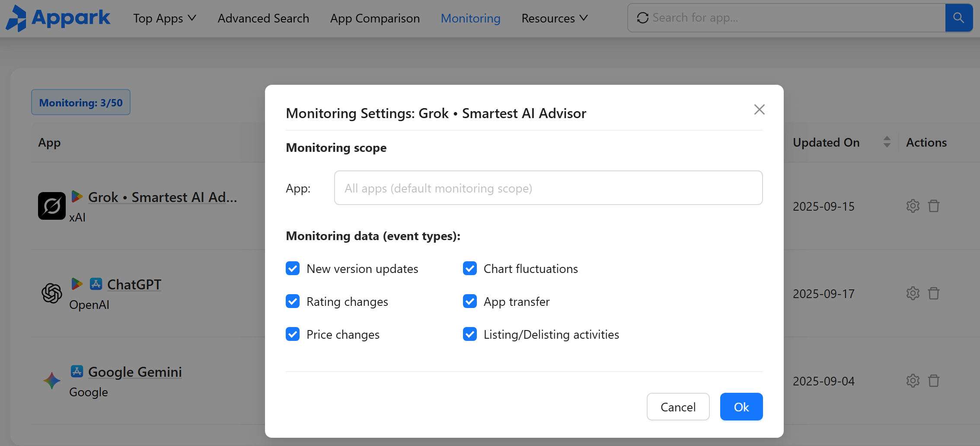The height and width of the screenshot is (446, 980).
Task: Open settings gear for ChatGPT row
Action: (x=913, y=293)
